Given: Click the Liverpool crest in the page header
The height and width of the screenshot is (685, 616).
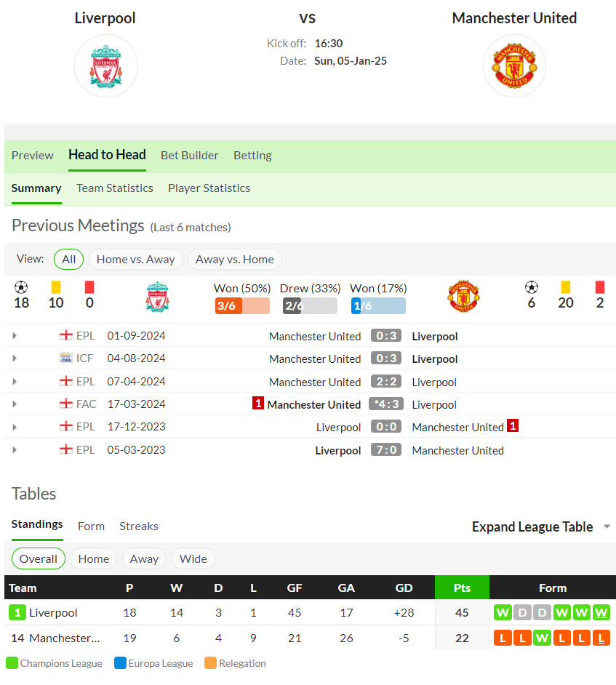Looking at the screenshot, I should (x=105, y=66).
